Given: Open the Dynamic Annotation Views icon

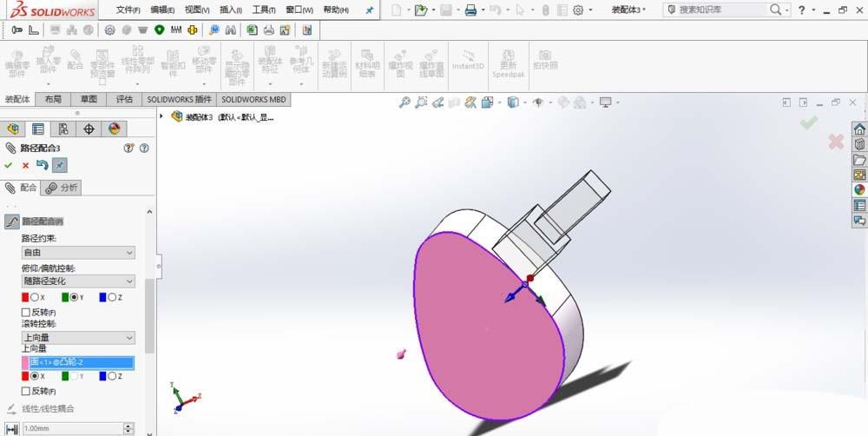Looking at the screenshot, I should tap(471, 102).
